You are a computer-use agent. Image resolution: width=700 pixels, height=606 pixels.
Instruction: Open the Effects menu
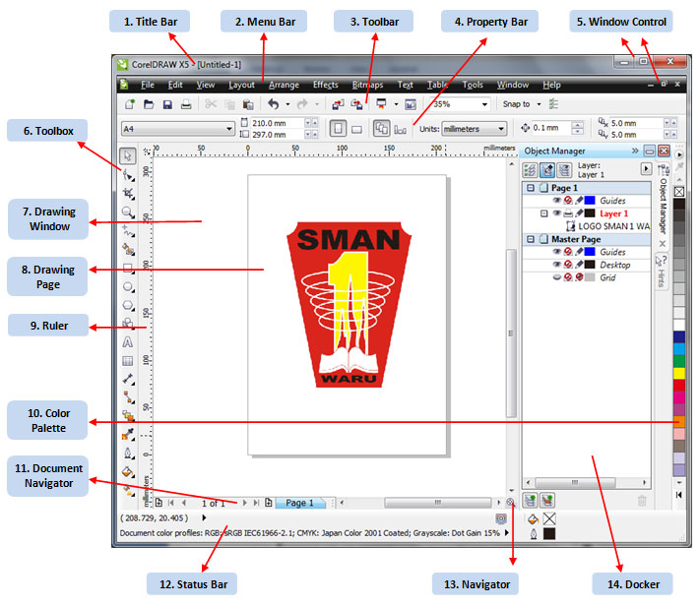[x=326, y=85]
